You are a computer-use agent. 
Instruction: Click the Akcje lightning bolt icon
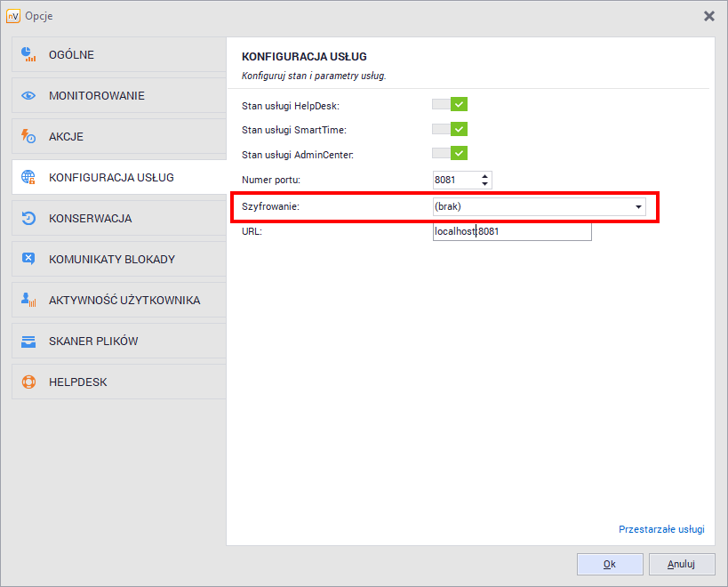(x=28, y=137)
